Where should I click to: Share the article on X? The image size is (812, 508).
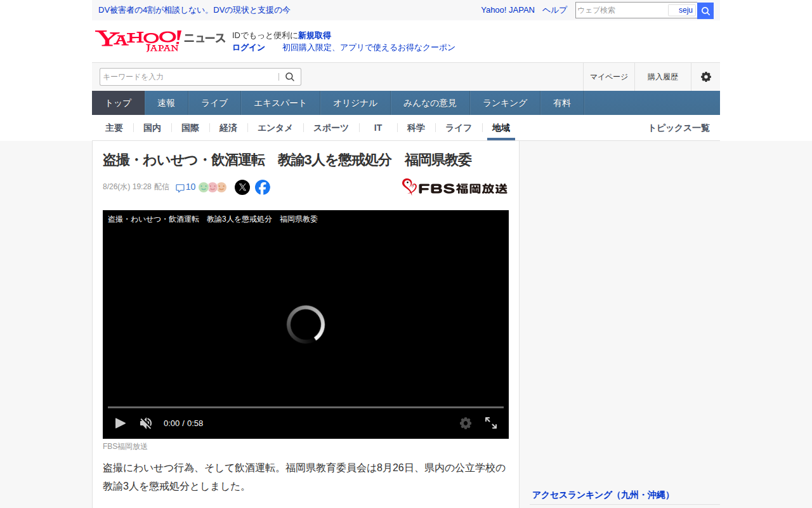tap(242, 187)
